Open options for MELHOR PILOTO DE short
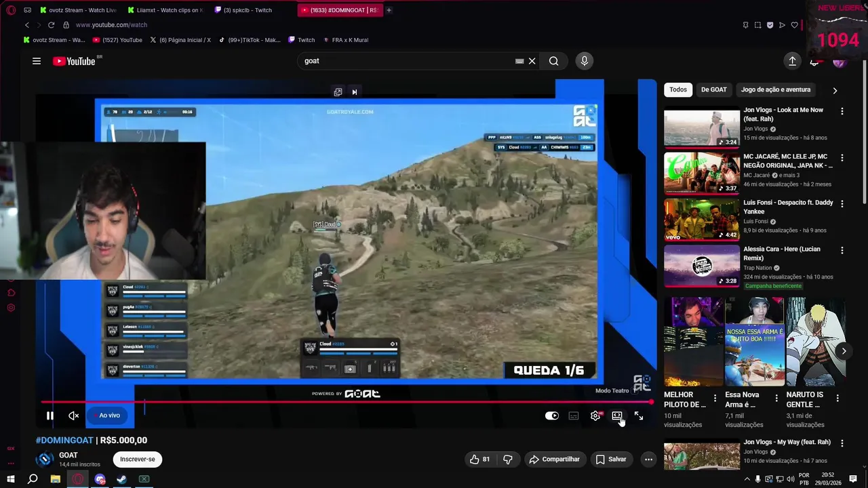The image size is (868, 488). (715, 399)
